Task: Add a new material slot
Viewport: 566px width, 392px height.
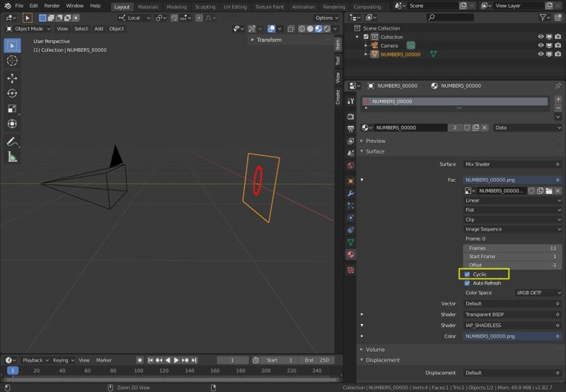Action: coord(558,99)
